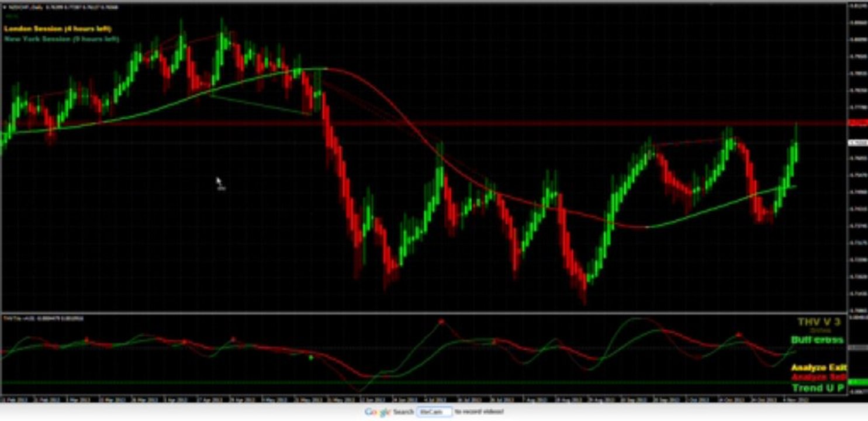Click the green dot marker in indicator panel
This screenshot has width=868, height=421.
[x=311, y=357]
